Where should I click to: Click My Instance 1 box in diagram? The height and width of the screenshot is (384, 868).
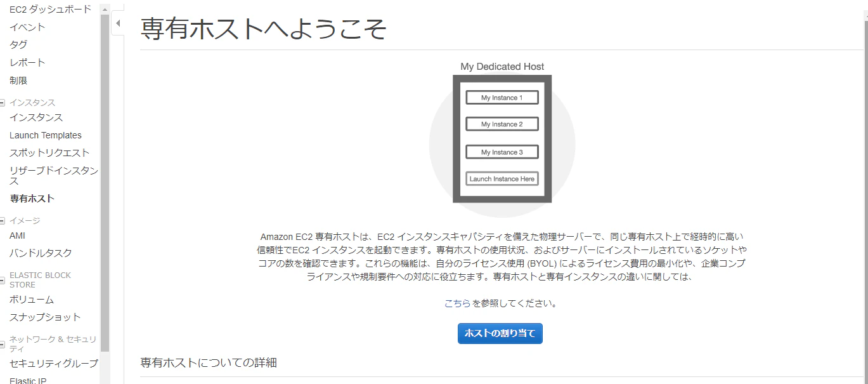coord(502,98)
